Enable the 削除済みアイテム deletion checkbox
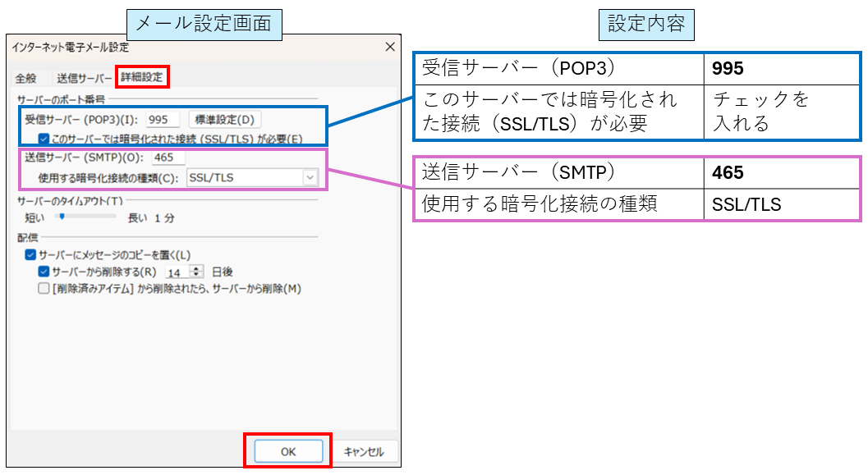 (44, 289)
